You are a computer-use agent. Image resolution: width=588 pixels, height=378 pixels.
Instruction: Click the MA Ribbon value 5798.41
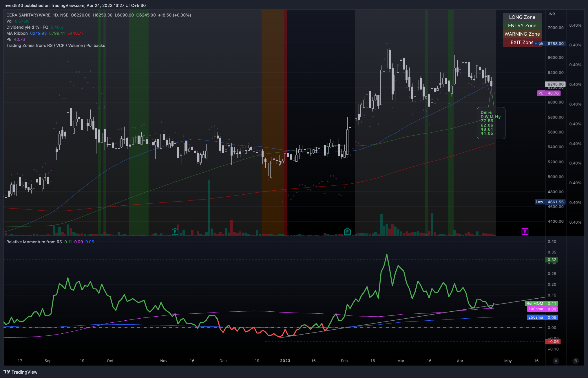tap(57, 33)
